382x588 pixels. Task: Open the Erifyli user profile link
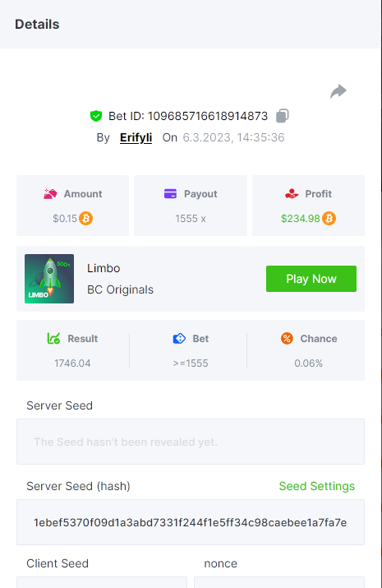(x=136, y=137)
